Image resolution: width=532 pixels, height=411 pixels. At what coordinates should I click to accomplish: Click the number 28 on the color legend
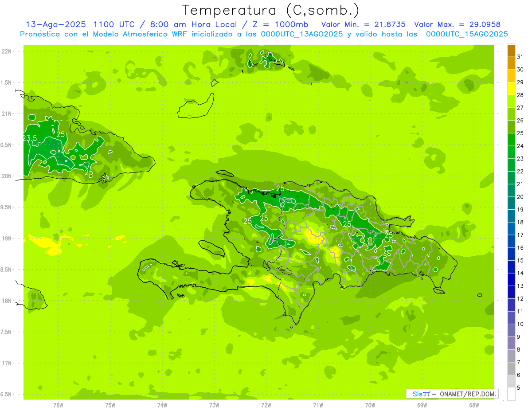click(520, 95)
